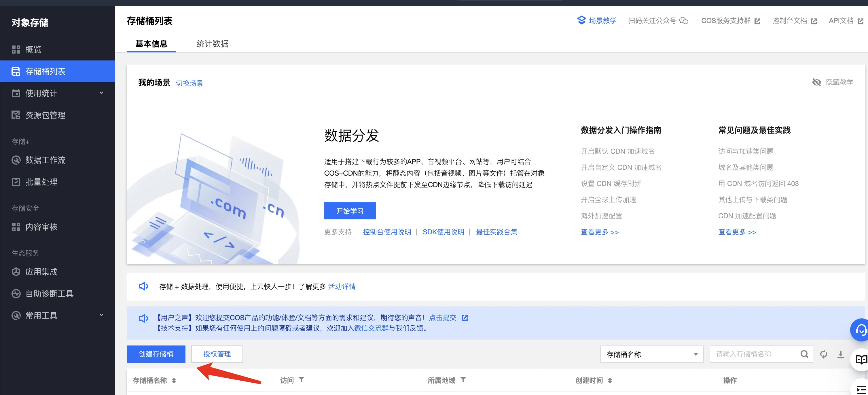Open 控制台使用说明 link
The image size is (868, 395).
pyautogui.click(x=387, y=232)
